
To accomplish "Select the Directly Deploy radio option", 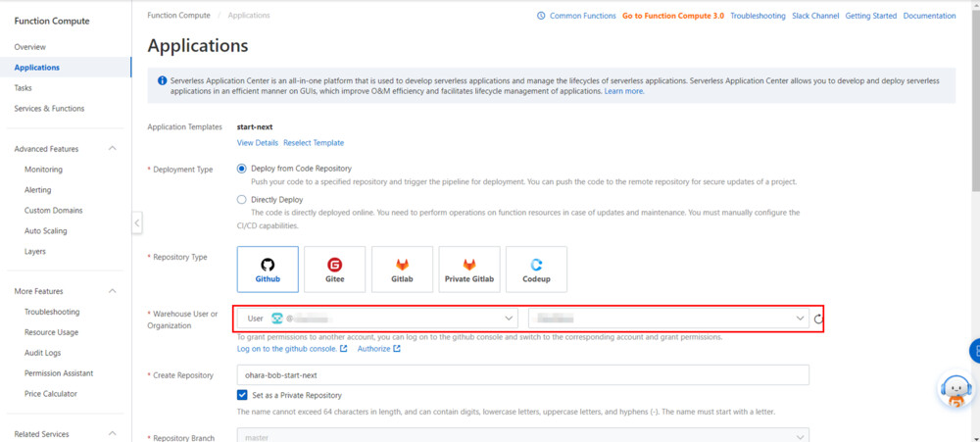I will [x=242, y=200].
